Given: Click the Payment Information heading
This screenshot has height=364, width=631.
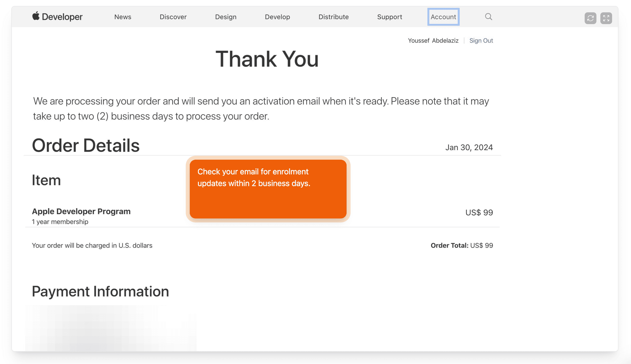Looking at the screenshot, I should (x=100, y=291).
